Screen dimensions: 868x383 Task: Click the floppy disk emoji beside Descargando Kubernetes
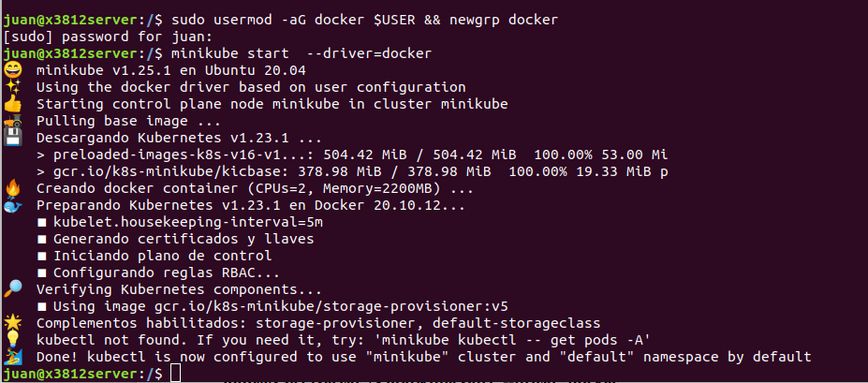point(13,138)
